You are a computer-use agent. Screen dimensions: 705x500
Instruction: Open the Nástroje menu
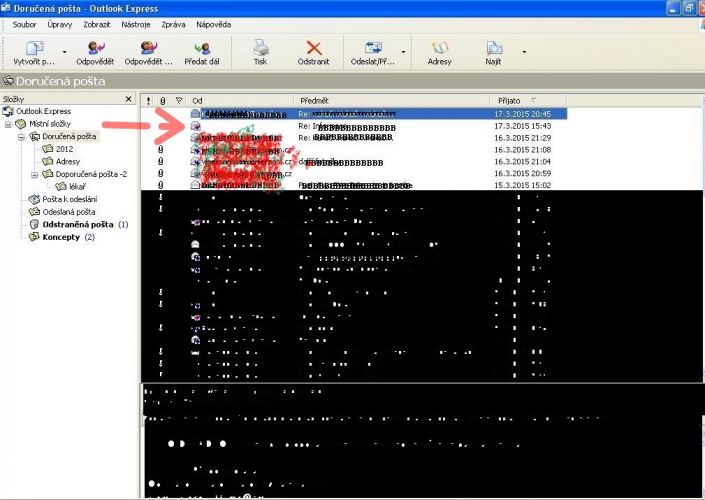136,25
